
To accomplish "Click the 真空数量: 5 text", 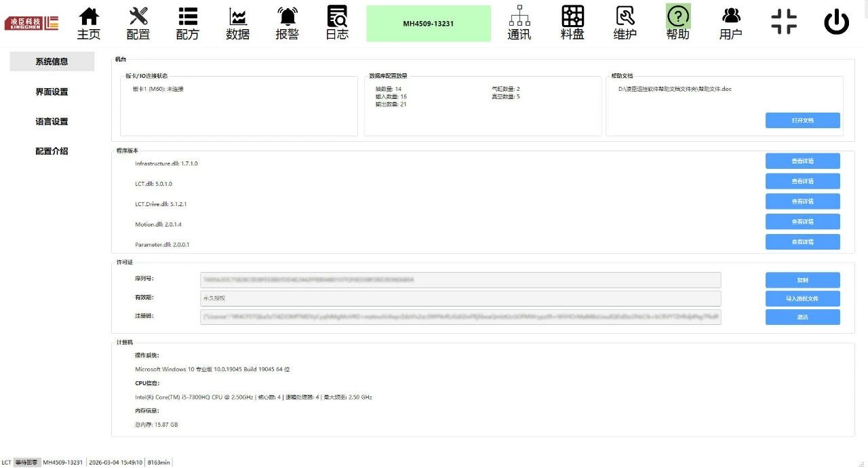I will [506, 96].
